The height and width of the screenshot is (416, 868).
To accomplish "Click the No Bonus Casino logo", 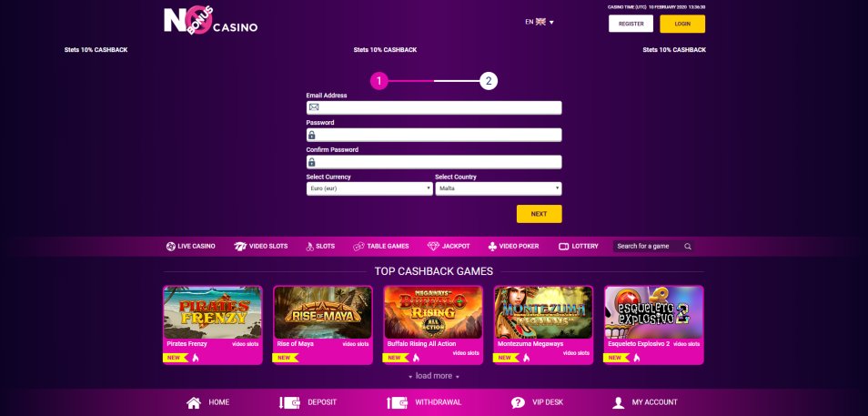I will (x=210, y=21).
